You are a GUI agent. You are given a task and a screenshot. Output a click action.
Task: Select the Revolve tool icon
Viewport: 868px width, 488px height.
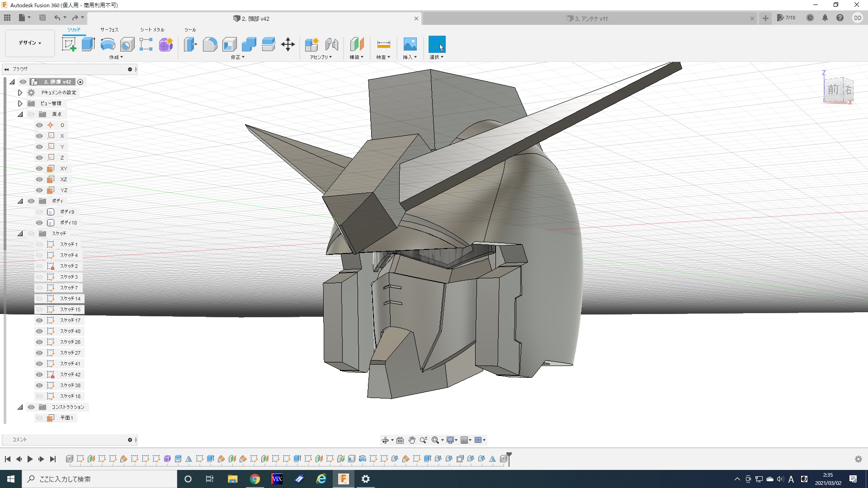[108, 44]
